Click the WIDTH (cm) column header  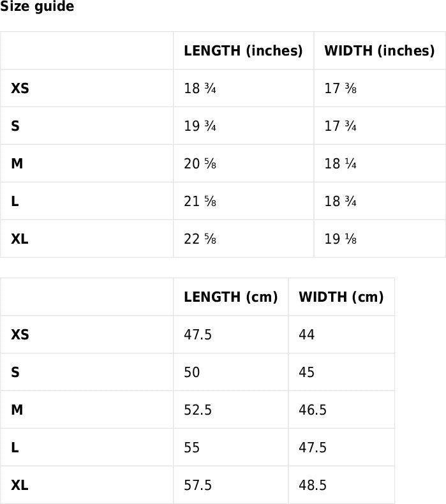(341, 297)
